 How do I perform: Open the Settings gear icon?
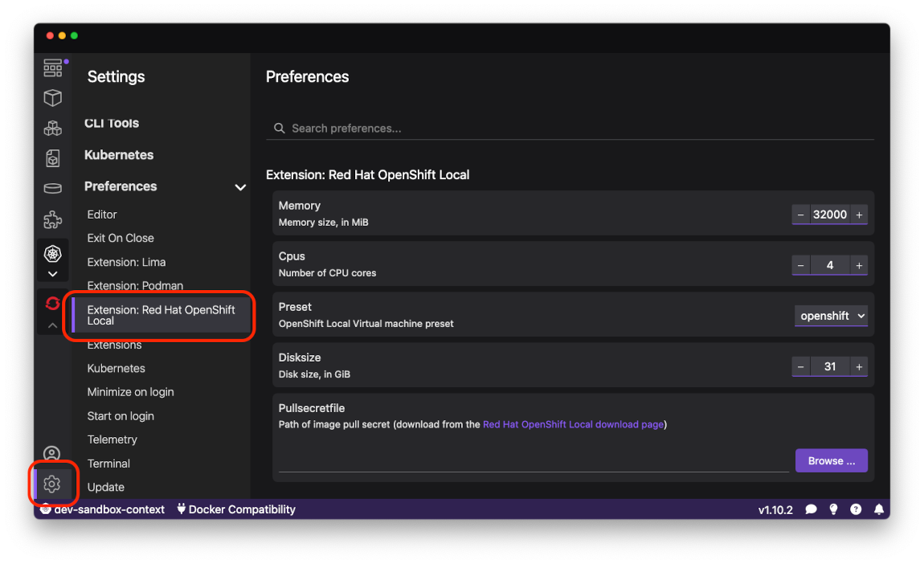click(52, 484)
